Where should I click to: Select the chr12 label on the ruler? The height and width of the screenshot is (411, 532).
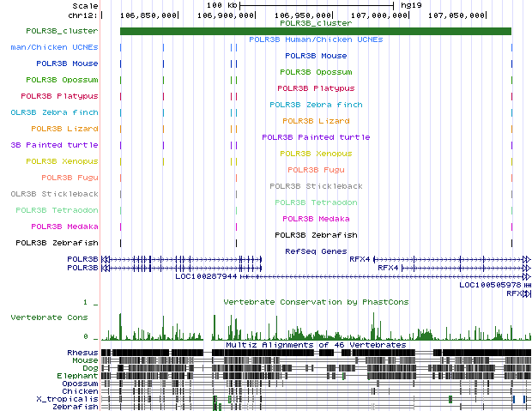(x=81, y=15)
